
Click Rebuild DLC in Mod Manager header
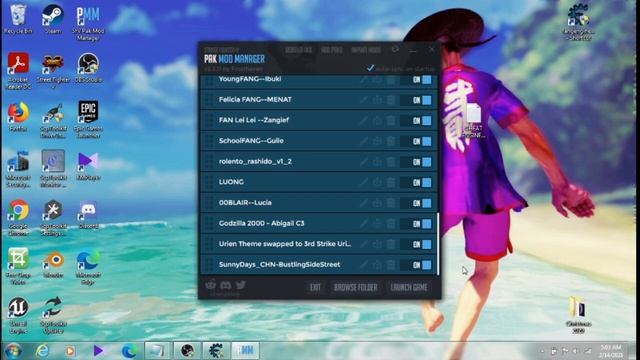click(298, 50)
